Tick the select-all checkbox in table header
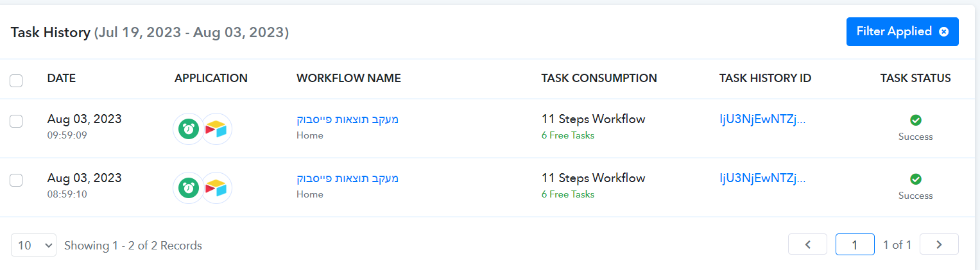Image resolution: width=980 pixels, height=270 pixels. pyautogui.click(x=17, y=81)
